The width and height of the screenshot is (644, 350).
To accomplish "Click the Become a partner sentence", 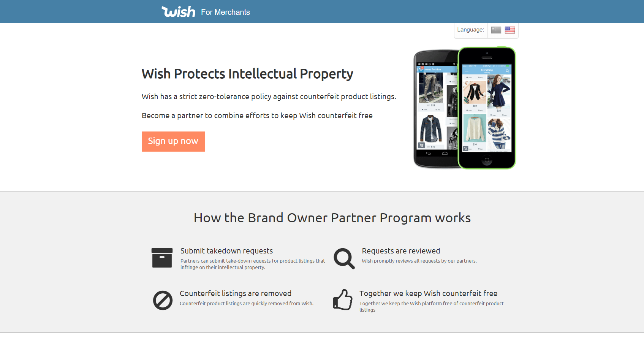I will tap(257, 116).
